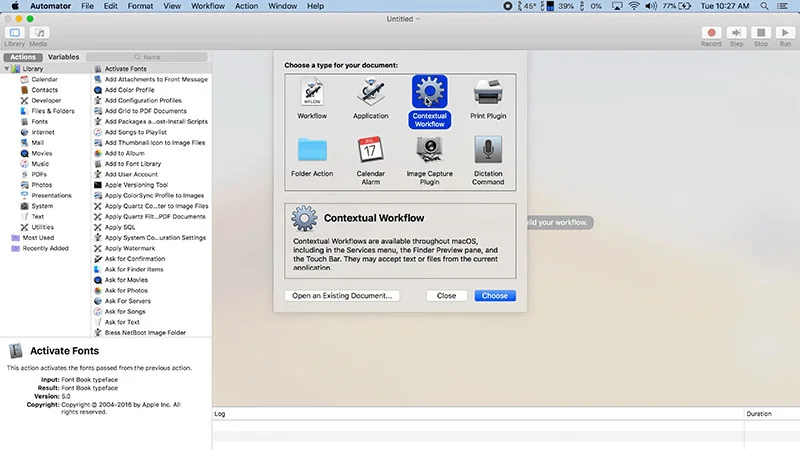Image resolution: width=800 pixels, height=450 pixels.
Task: Select the Application document type icon
Action: [x=371, y=92]
